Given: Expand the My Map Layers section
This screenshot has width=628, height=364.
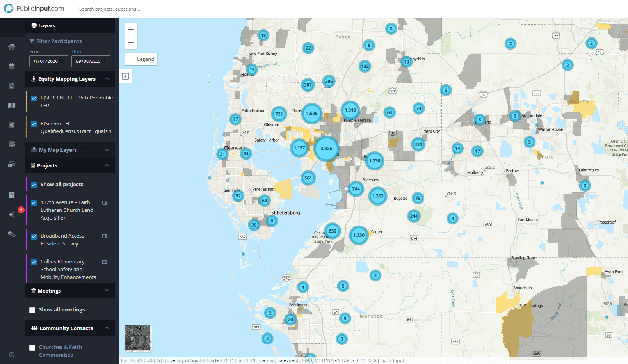Looking at the screenshot, I should point(107,150).
